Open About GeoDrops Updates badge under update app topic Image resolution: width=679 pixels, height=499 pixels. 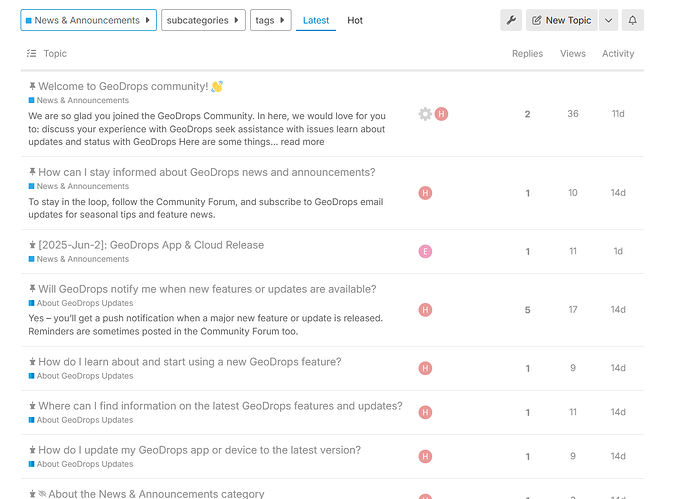point(81,464)
